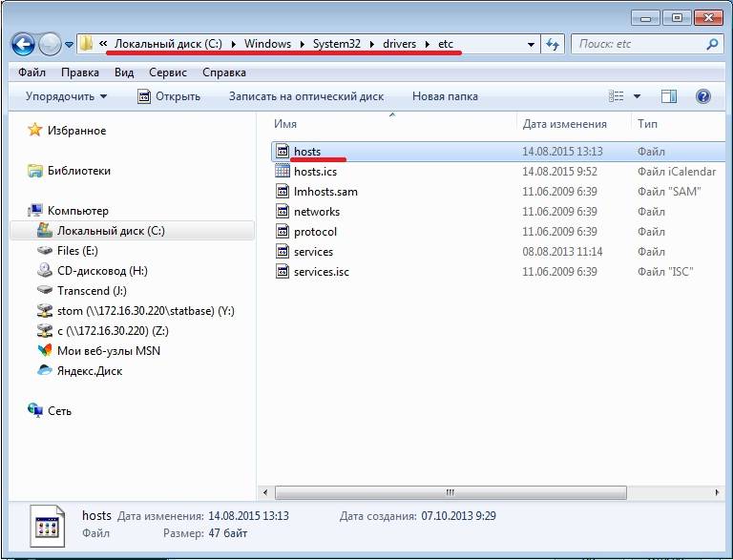Click the Поиск: etc search field
733x560 pixels.
(639, 44)
